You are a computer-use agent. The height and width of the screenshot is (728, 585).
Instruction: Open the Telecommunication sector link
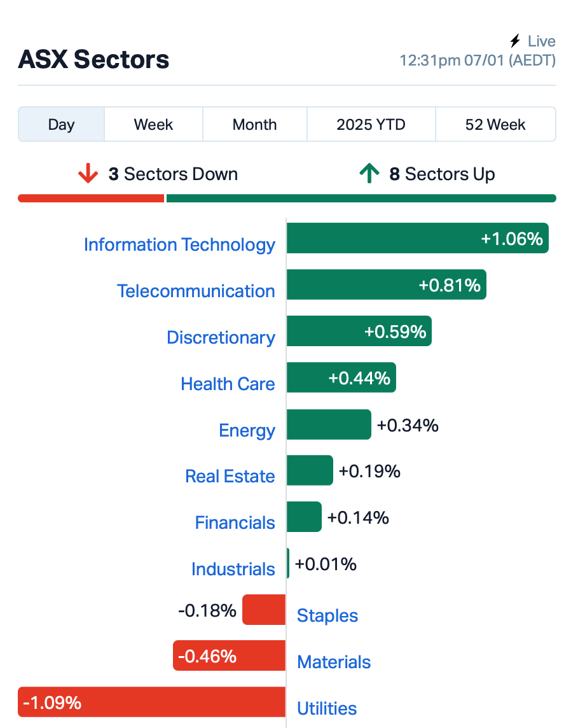196,291
